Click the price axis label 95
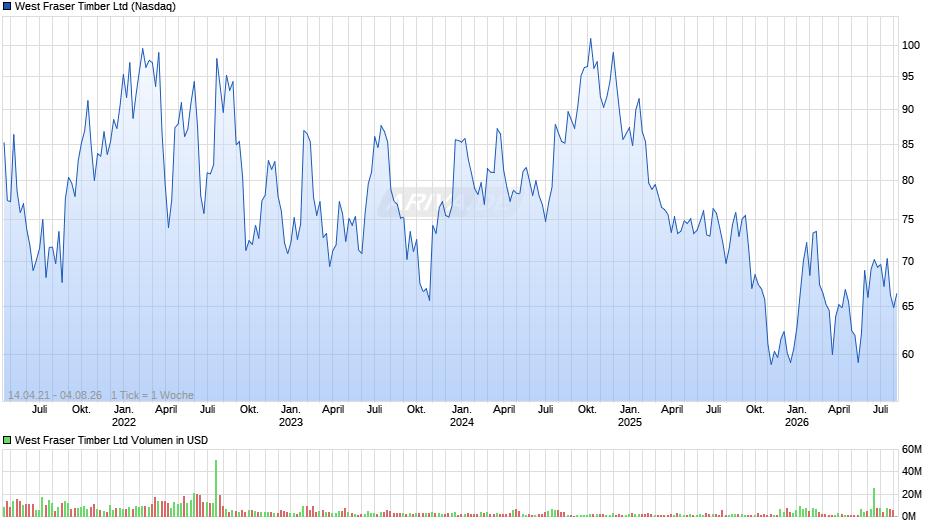The image size is (940, 526). (908, 77)
